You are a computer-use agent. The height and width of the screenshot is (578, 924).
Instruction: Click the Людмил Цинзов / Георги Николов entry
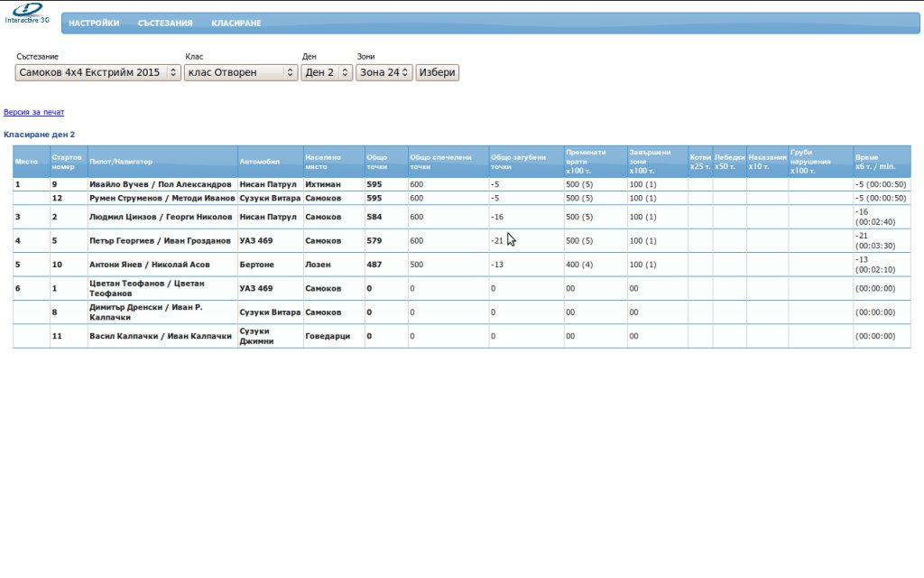point(160,217)
